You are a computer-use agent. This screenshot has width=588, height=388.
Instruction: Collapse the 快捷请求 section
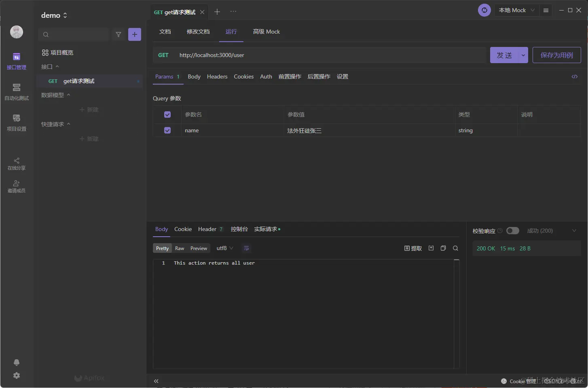pyautogui.click(x=56, y=124)
